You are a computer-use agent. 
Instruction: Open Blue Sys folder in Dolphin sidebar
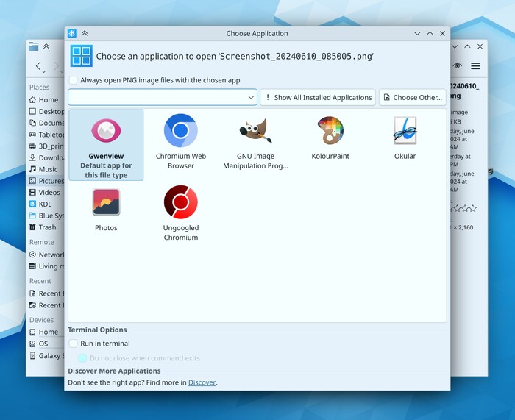pyautogui.click(x=46, y=216)
